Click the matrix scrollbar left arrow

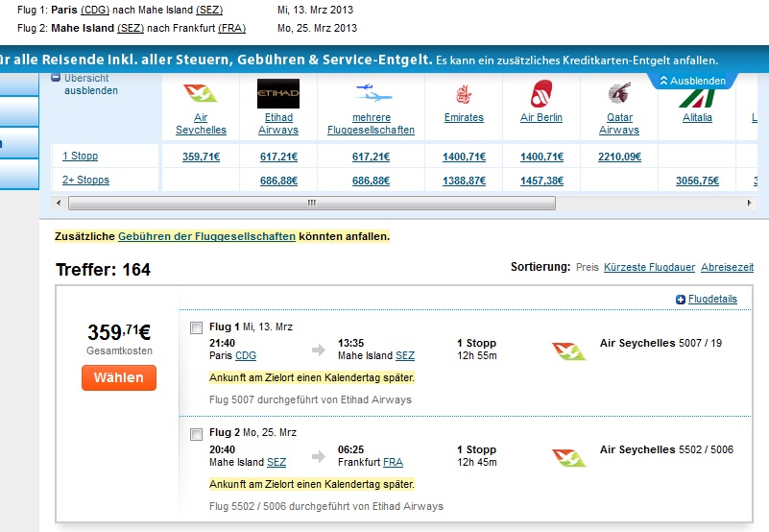(59, 203)
